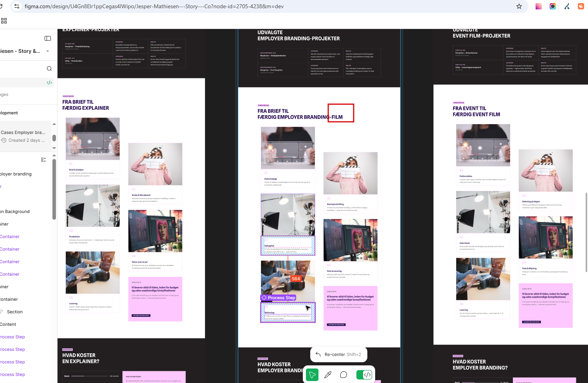Viewport: 588px width, 383px height.
Task: Click the Re-center button
Action: (x=339, y=354)
